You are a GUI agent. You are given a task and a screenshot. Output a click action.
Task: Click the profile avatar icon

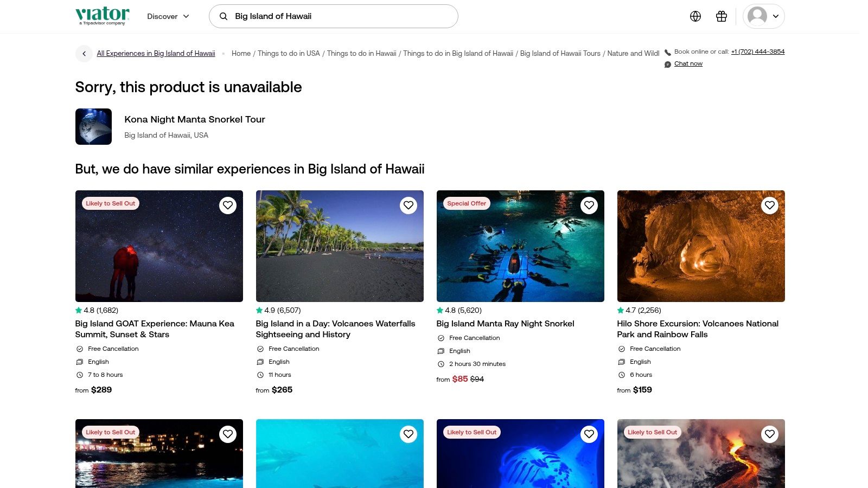[x=757, y=16]
